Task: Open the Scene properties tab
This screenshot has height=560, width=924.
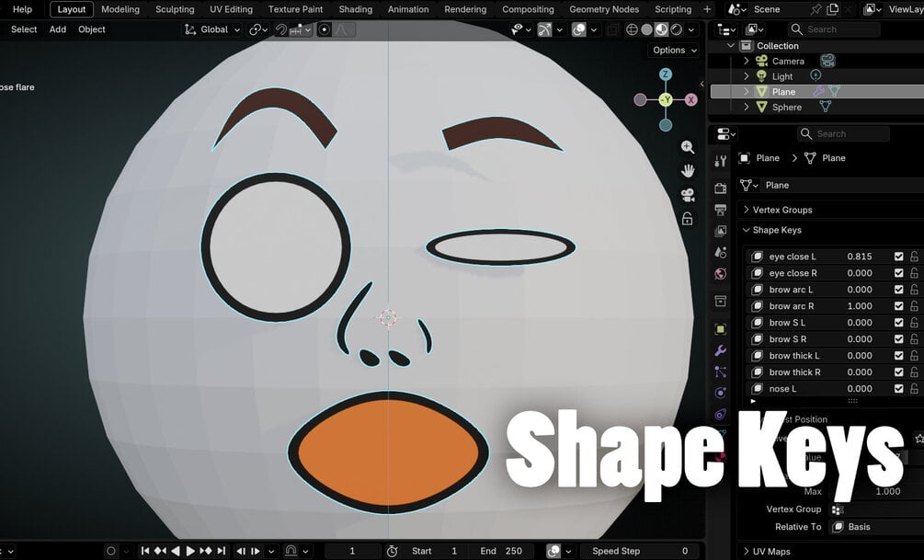Action: point(720,252)
